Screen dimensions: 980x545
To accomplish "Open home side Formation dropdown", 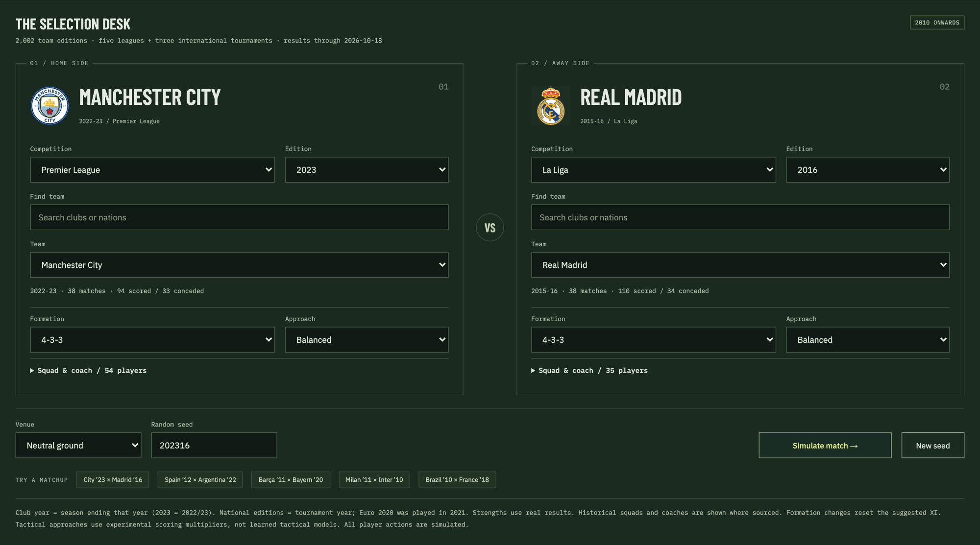I will pos(152,340).
